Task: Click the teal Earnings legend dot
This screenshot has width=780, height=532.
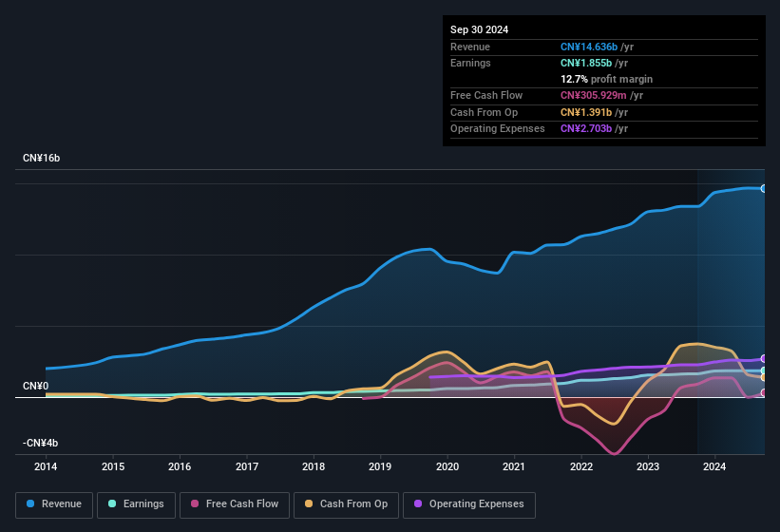Action: [x=113, y=504]
